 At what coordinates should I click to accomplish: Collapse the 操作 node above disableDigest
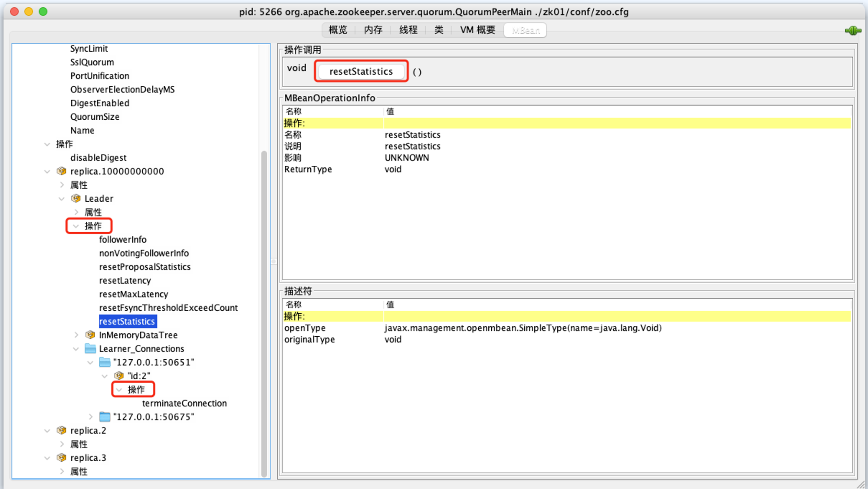(47, 144)
